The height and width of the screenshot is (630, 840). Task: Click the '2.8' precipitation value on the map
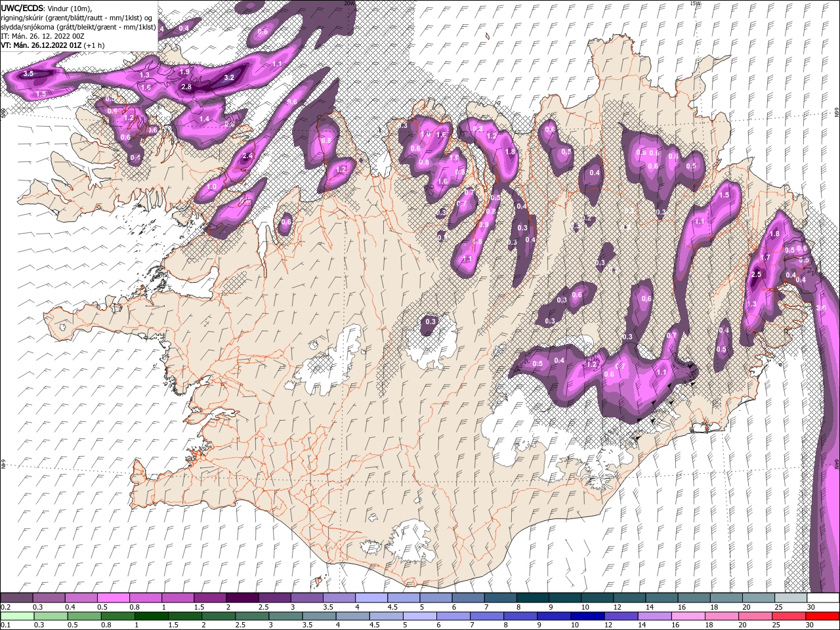click(x=186, y=87)
